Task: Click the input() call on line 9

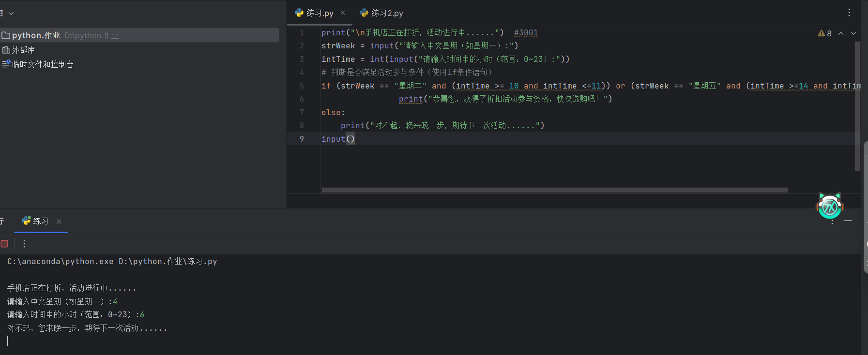Action: [x=338, y=139]
